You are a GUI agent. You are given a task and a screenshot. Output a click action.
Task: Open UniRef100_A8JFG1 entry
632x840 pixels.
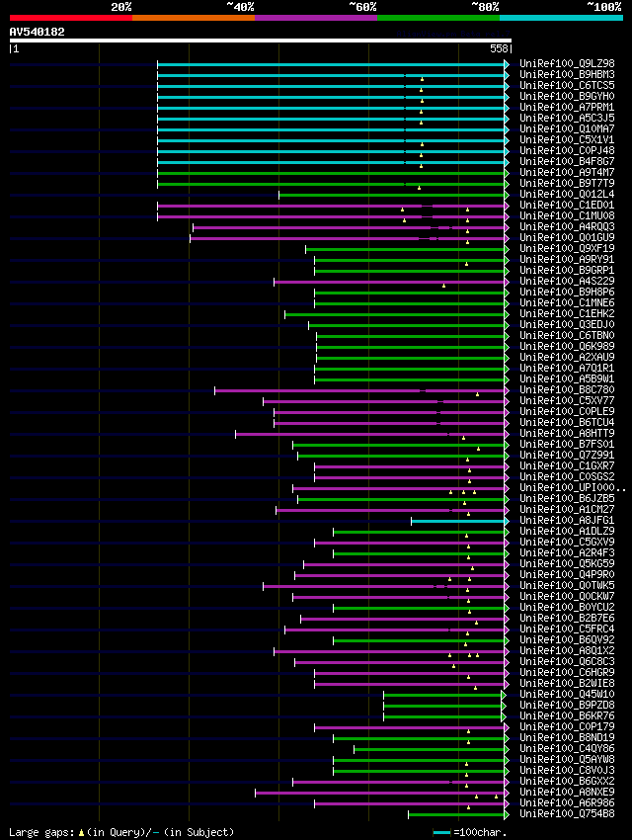(x=567, y=520)
